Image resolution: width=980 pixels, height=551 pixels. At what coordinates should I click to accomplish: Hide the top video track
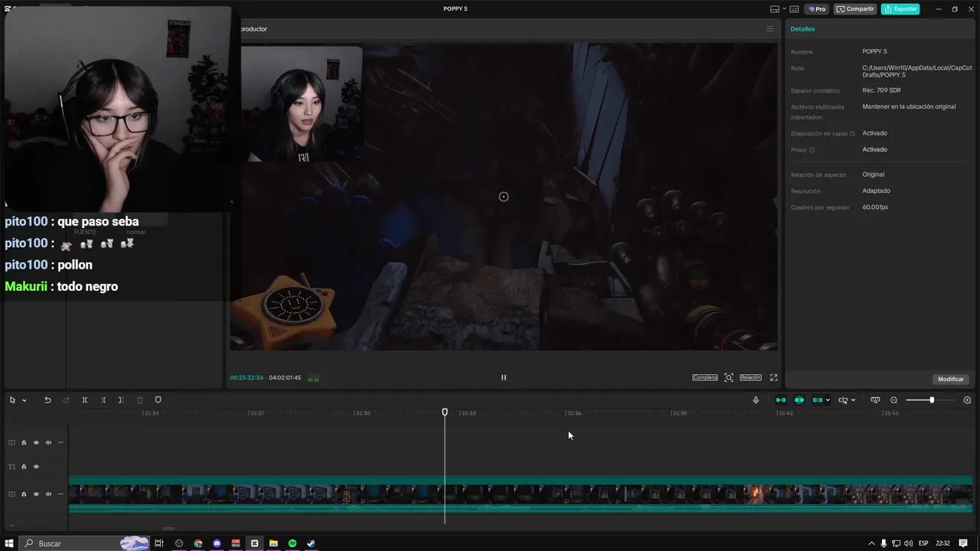click(x=36, y=442)
